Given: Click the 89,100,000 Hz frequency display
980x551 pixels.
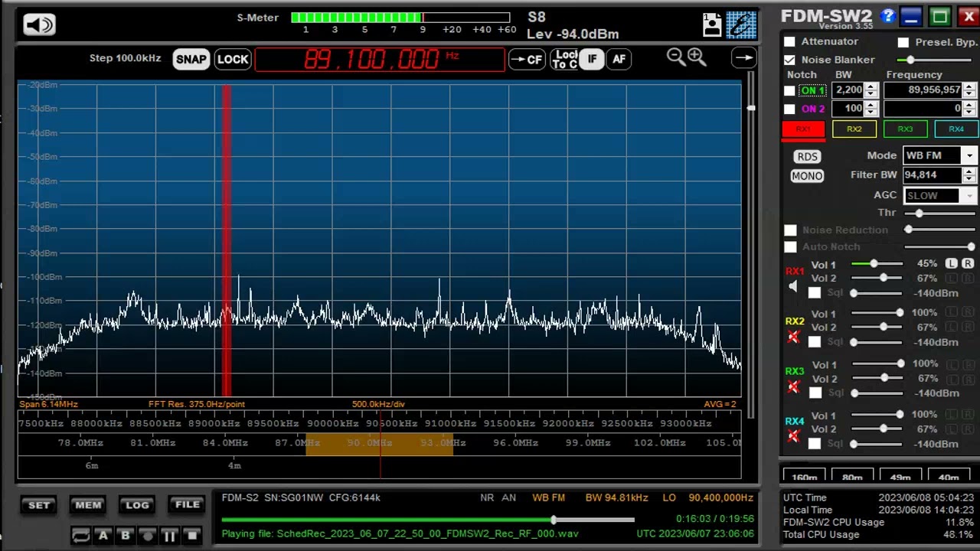Looking at the screenshot, I should [x=380, y=59].
